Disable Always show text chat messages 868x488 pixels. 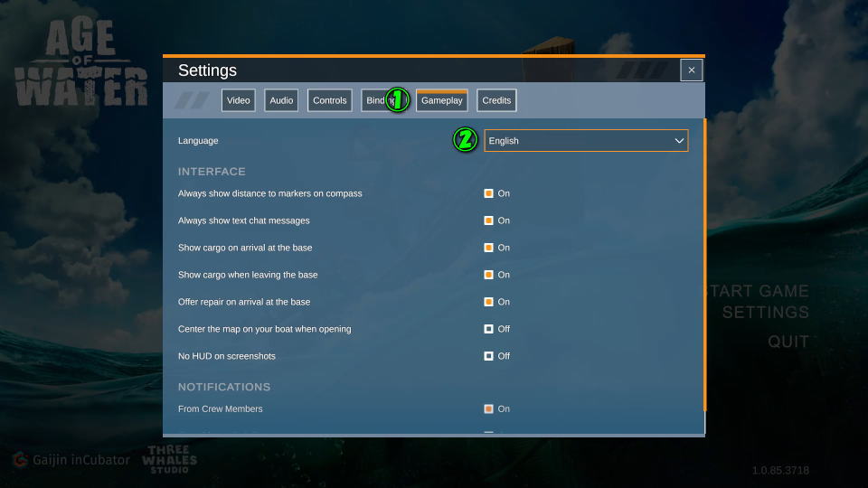click(x=488, y=221)
